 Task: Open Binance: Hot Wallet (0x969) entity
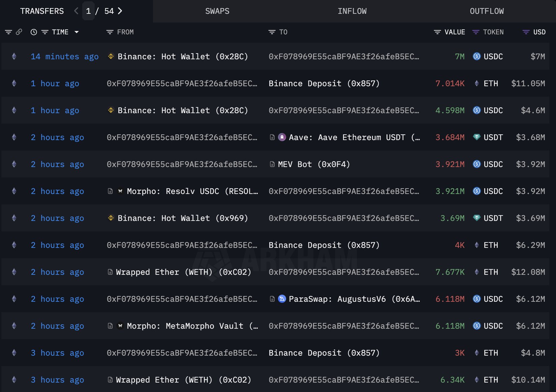pos(183,218)
